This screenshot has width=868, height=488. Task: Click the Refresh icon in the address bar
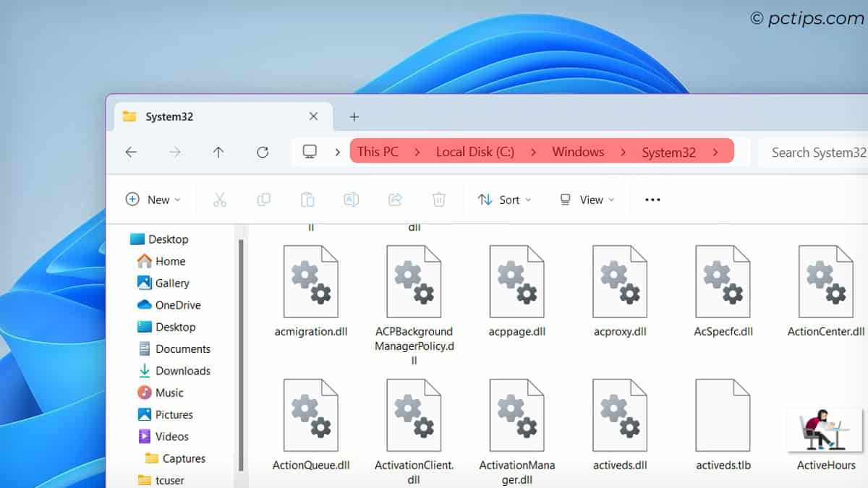tap(263, 152)
